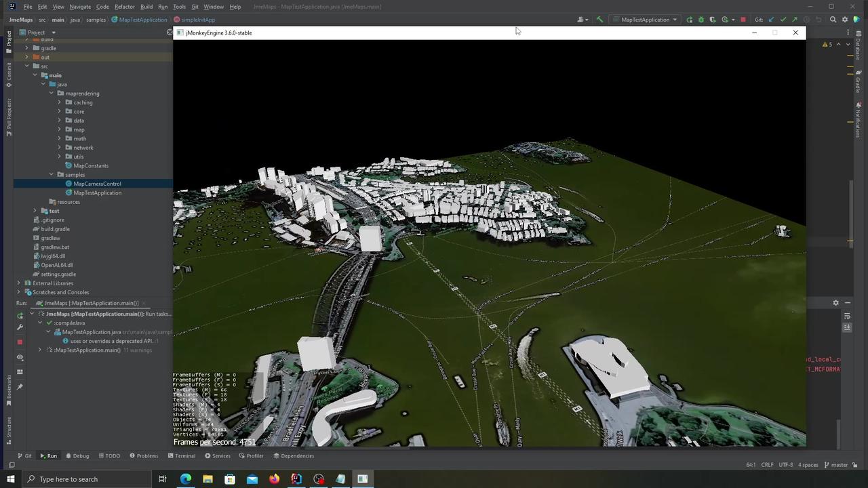Select MapCameraControl in the project tree
Image resolution: width=868 pixels, height=488 pixels.
97,183
